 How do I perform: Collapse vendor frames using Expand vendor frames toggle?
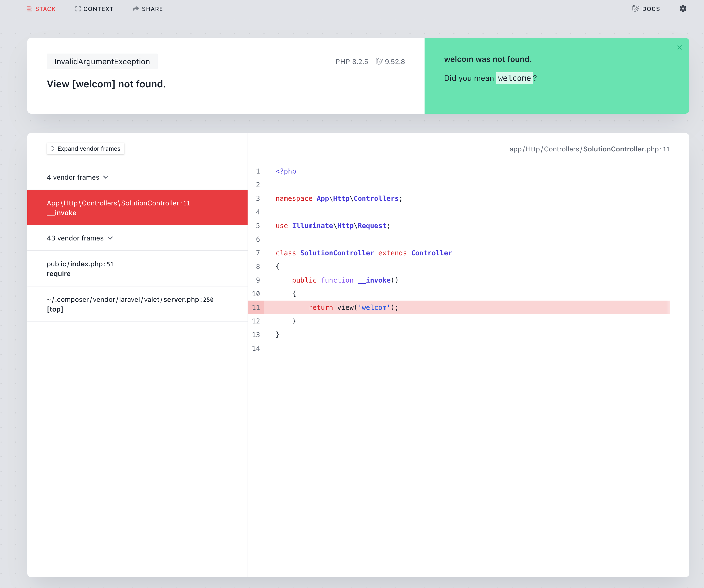85,148
